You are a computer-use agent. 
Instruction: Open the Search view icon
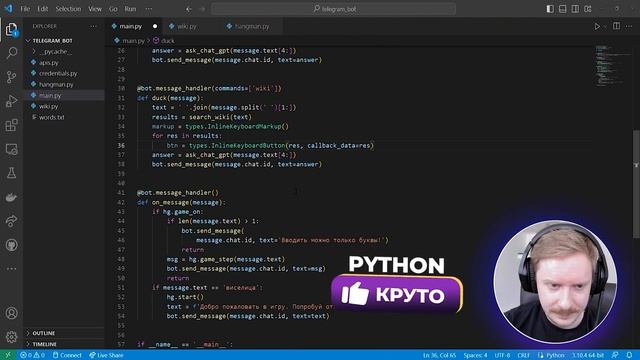11,53
